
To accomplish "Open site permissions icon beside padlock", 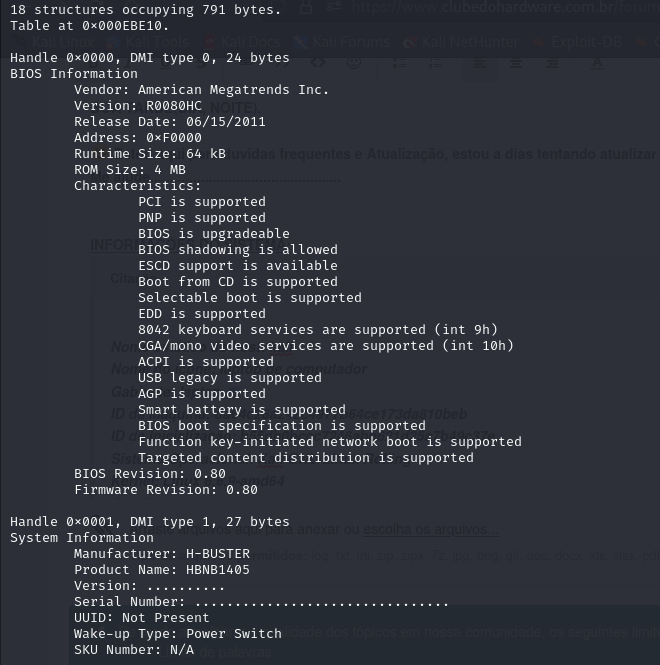I will [x=334, y=6].
